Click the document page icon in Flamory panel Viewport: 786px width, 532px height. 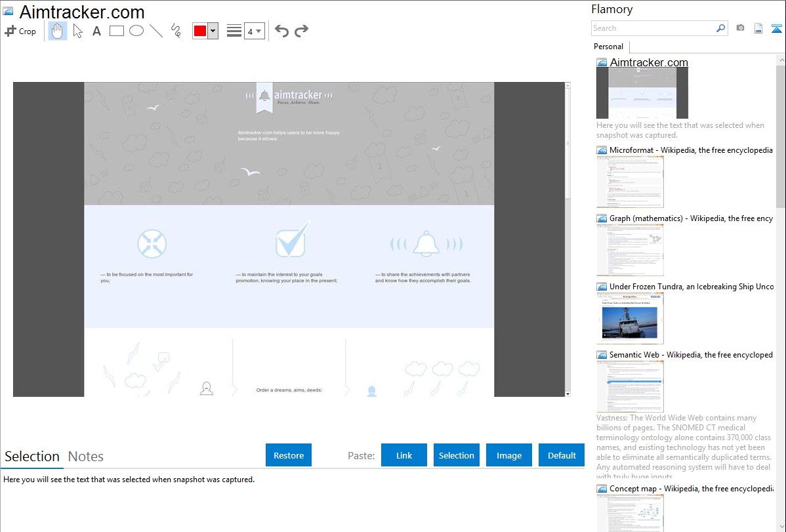758,28
